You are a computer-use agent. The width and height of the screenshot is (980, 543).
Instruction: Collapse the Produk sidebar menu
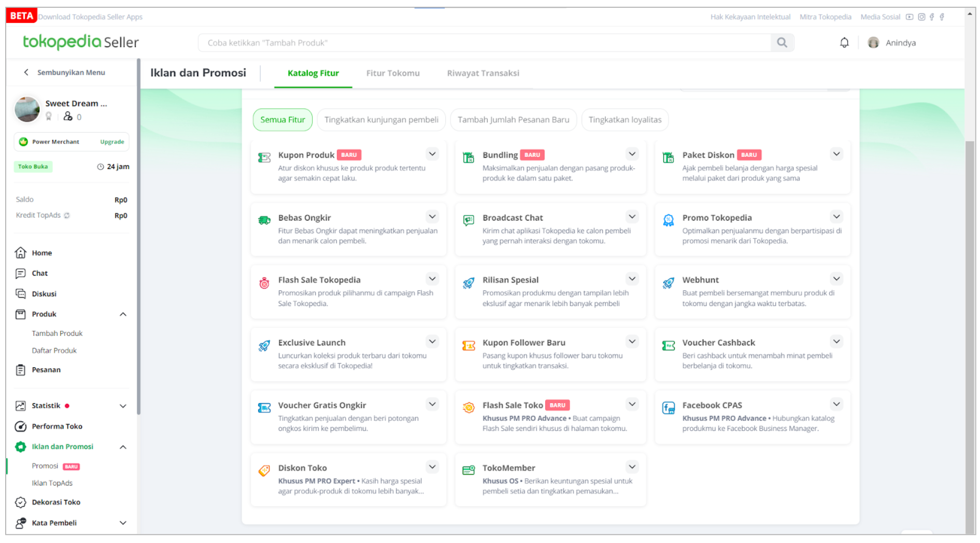(x=123, y=315)
